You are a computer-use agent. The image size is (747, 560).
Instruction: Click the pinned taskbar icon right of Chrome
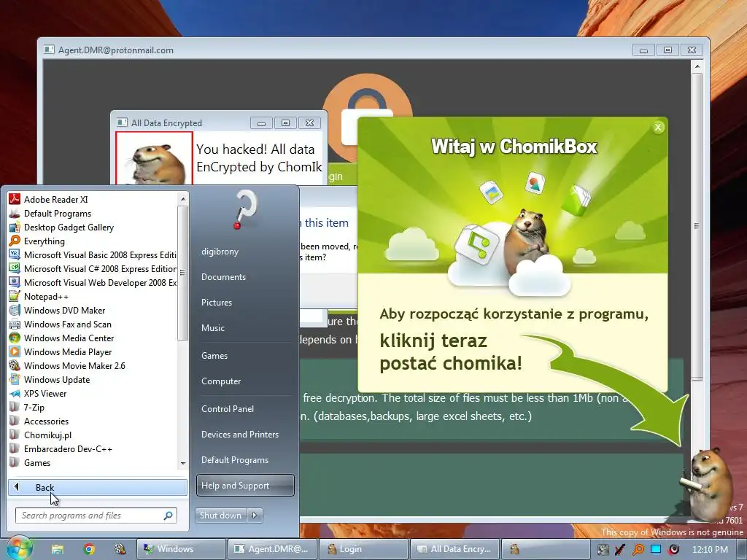click(x=120, y=549)
